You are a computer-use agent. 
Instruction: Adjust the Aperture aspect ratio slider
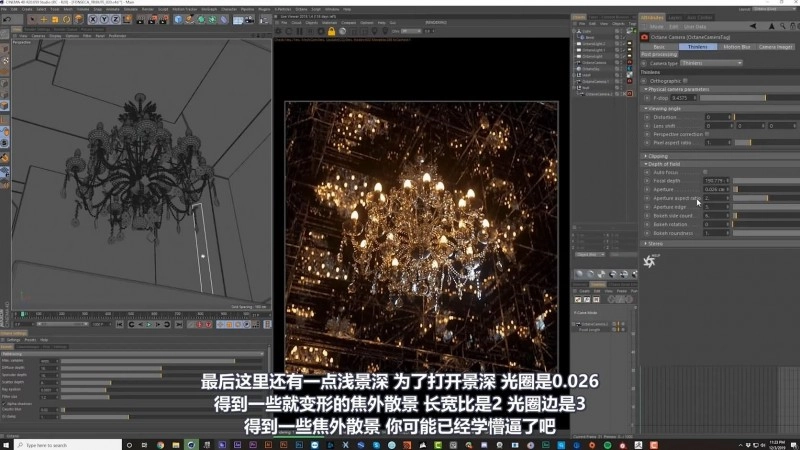[x=750, y=198]
